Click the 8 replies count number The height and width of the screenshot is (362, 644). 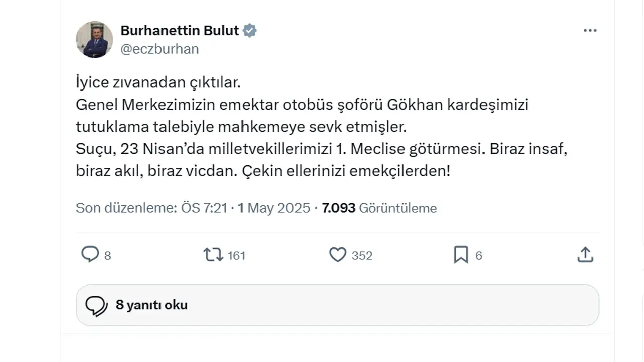pos(108,255)
